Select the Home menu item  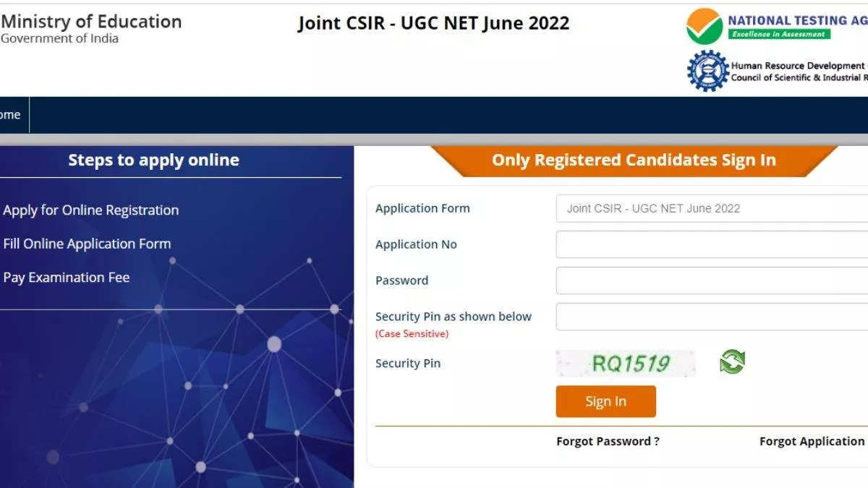tap(11, 115)
